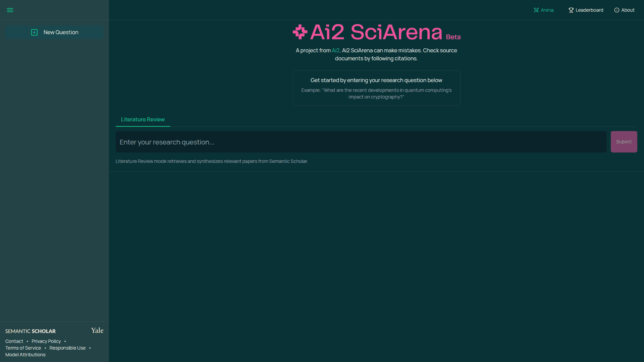The image size is (644, 362).
Task: Open the About page
Action: (x=624, y=10)
